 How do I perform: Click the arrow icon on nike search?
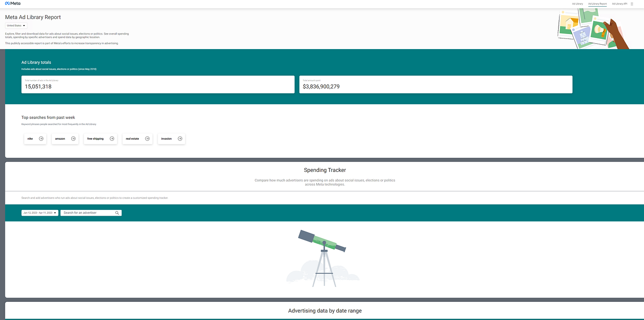[41, 138]
